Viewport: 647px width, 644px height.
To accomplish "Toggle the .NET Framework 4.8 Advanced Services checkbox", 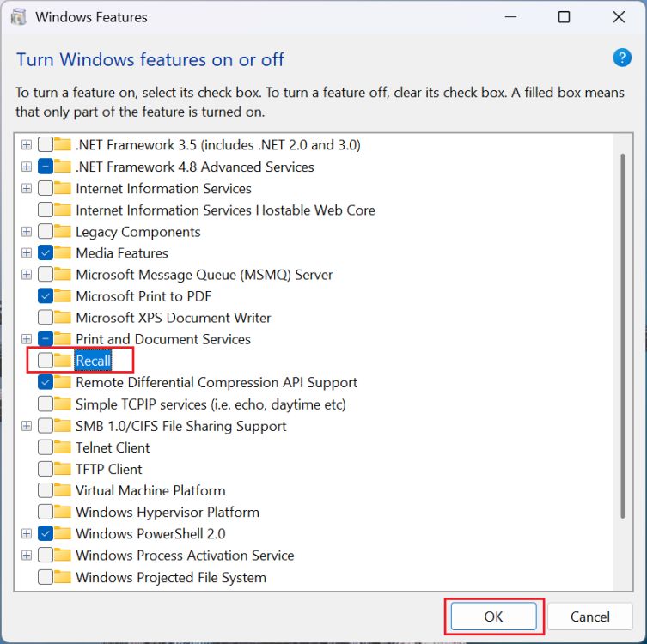I will [46, 167].
